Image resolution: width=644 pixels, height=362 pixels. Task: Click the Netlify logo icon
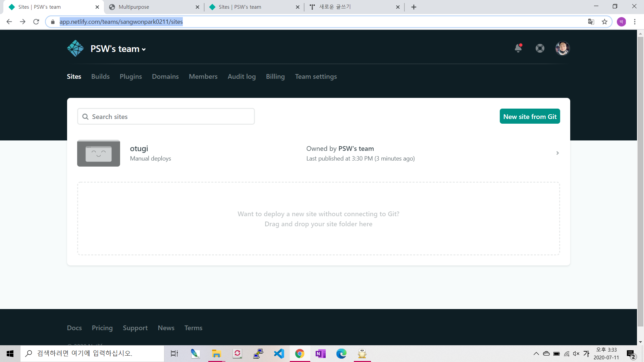[x=75, y=48]
